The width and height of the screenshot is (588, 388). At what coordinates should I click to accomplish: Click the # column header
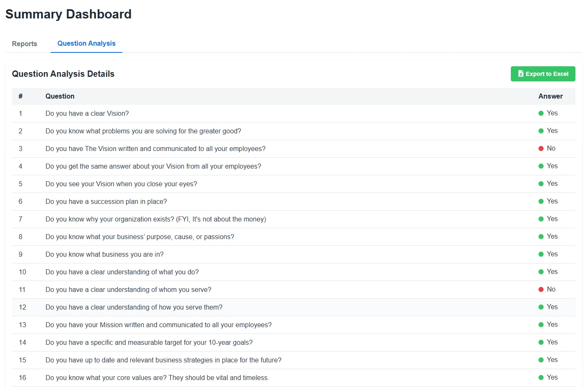(x=21, y=96)
